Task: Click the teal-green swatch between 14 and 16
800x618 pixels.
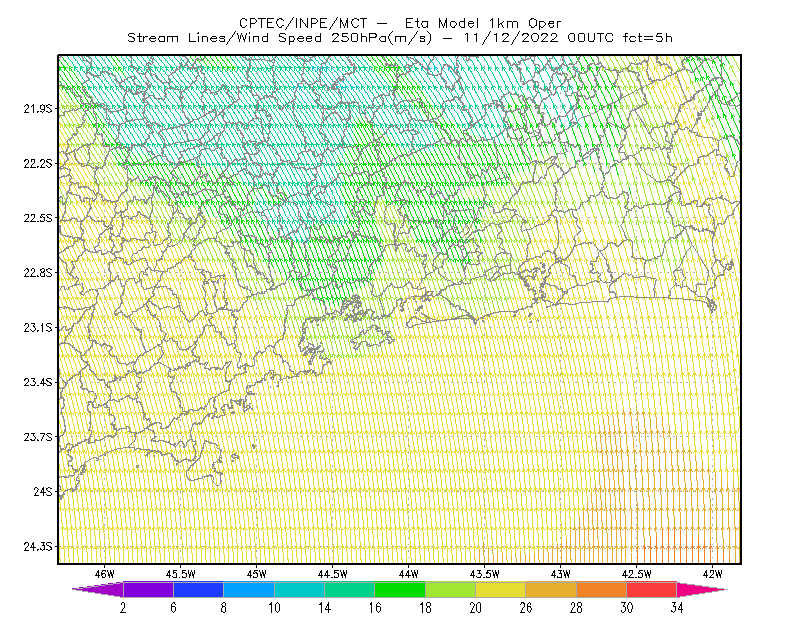Action: coord(349,589)
